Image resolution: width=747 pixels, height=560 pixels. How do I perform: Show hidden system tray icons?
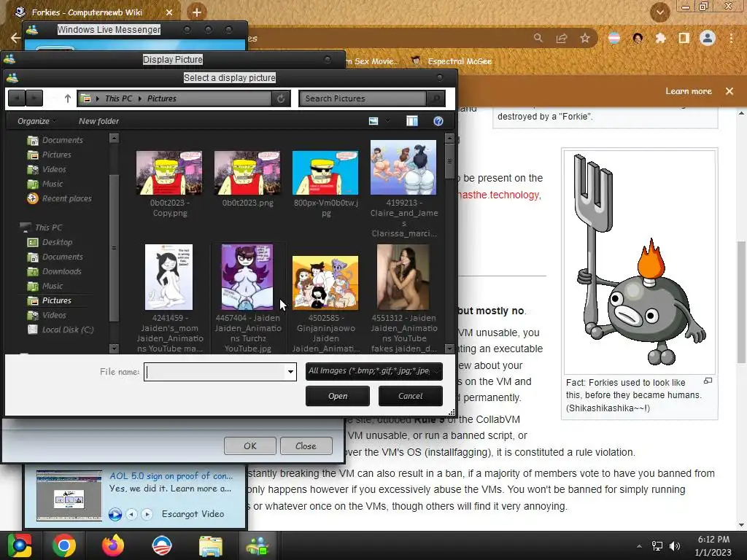click(x=639, y=546)
